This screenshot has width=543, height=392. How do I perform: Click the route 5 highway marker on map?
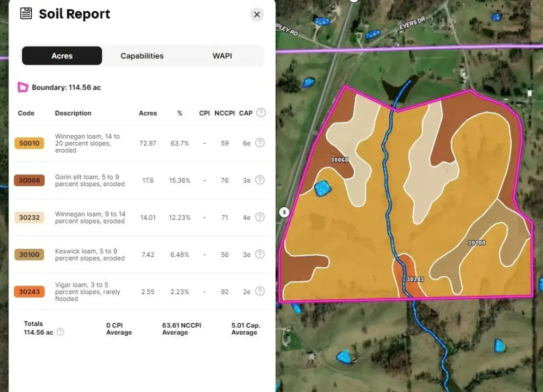point(284,213)
